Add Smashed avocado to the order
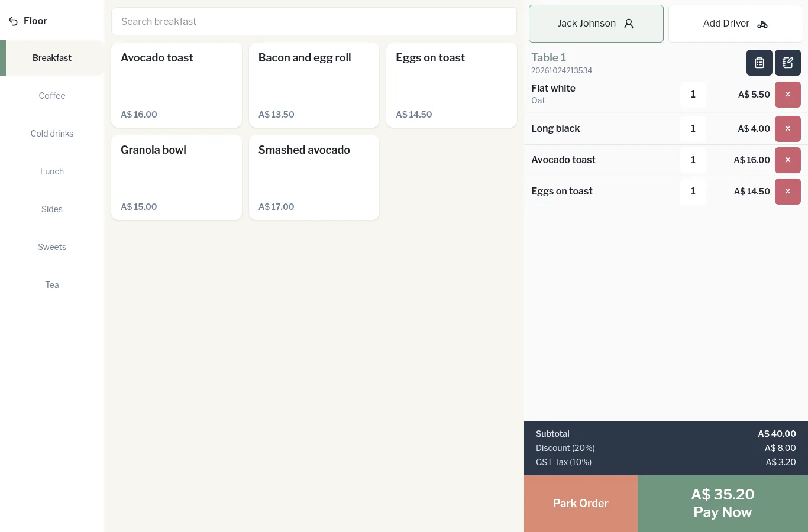808x532 pixels. pos(314,177)
